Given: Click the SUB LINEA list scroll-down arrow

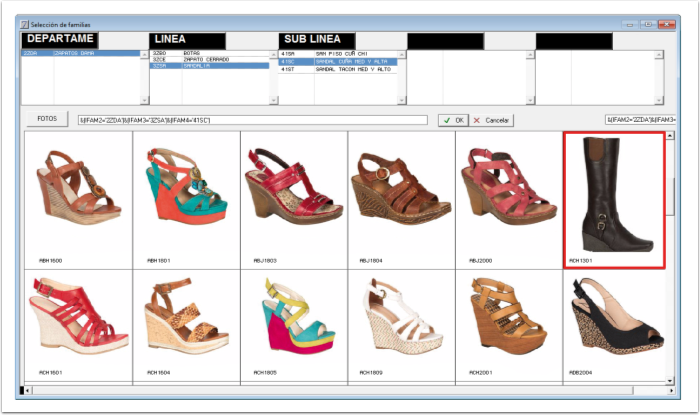Looking at the screenshot, I should pos(402,100).
